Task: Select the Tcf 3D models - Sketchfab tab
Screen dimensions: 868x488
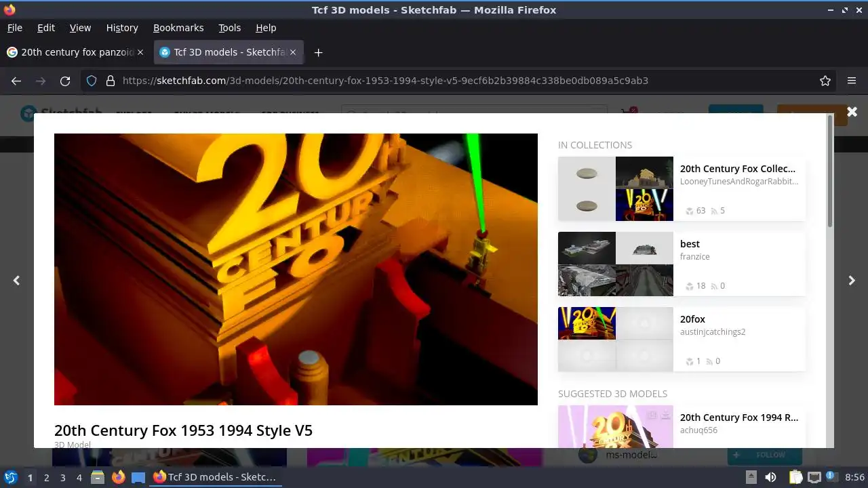Action: click(229, 52)
